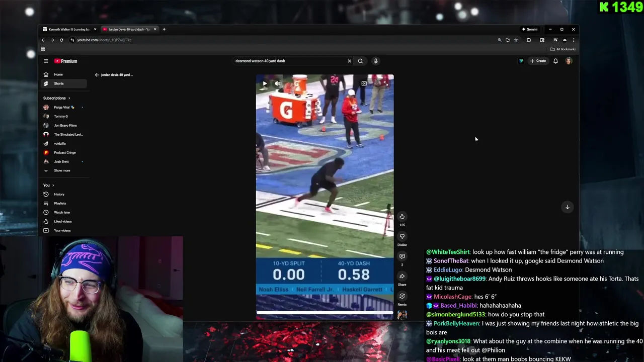Open Playlists in sidebar

pyautogui.click(x=63, y=203)
